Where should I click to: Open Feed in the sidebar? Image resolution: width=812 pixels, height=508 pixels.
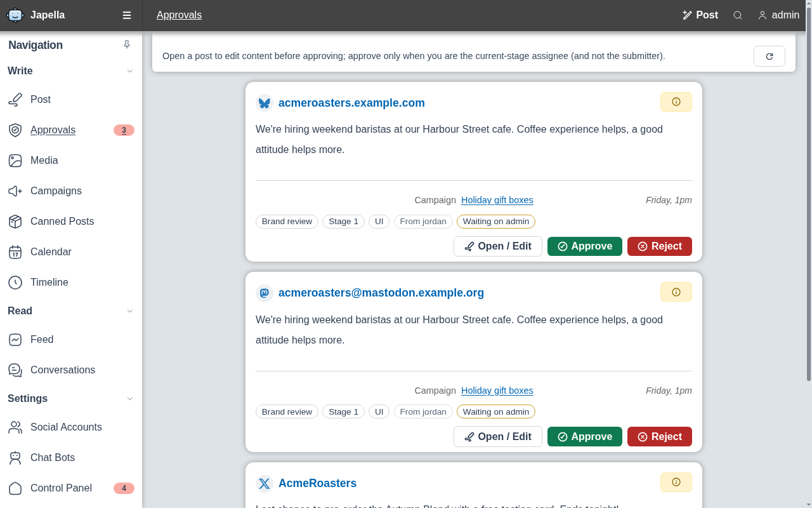tap(71, 340)
